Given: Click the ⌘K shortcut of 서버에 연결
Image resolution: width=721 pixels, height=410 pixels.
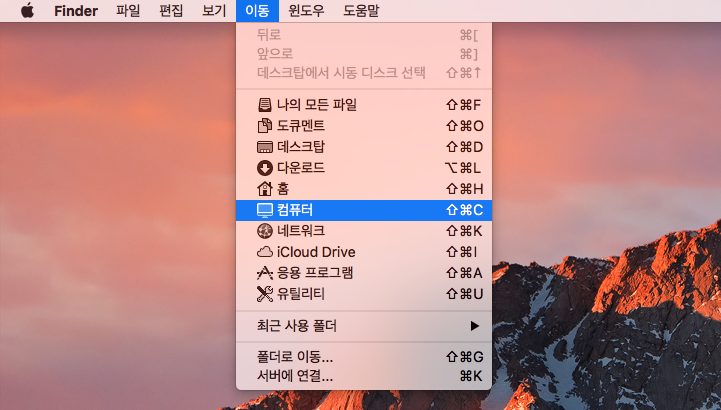Looking at the screenshot, I should pyautogui.click(x=471, y=376).
